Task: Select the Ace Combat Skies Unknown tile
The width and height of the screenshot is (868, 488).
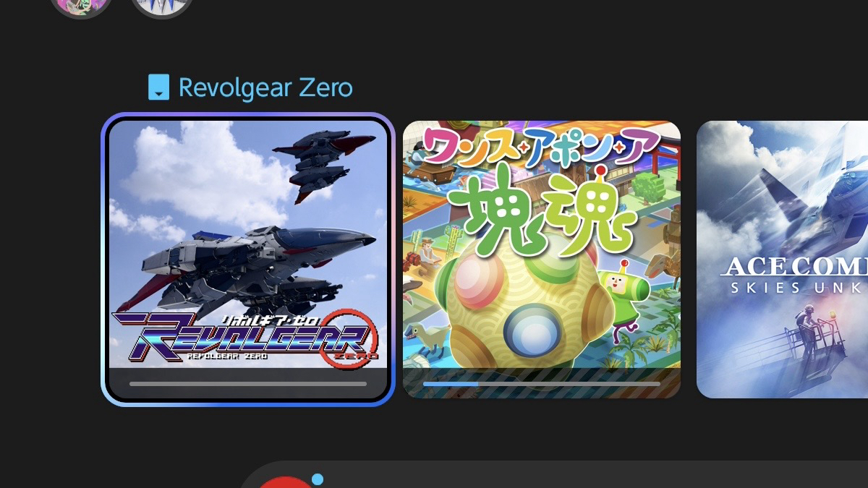Action: 782,259
